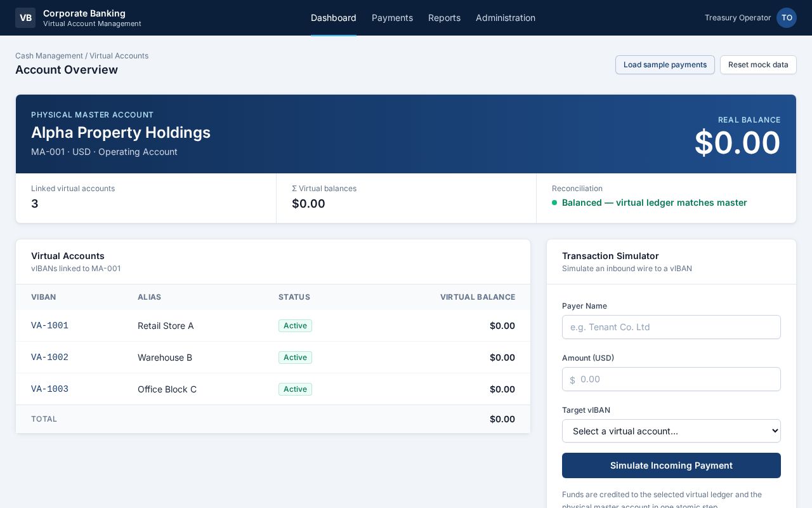812x508 pixels.
Task: Click the STATUS column header
Action: tap(294, 297)
